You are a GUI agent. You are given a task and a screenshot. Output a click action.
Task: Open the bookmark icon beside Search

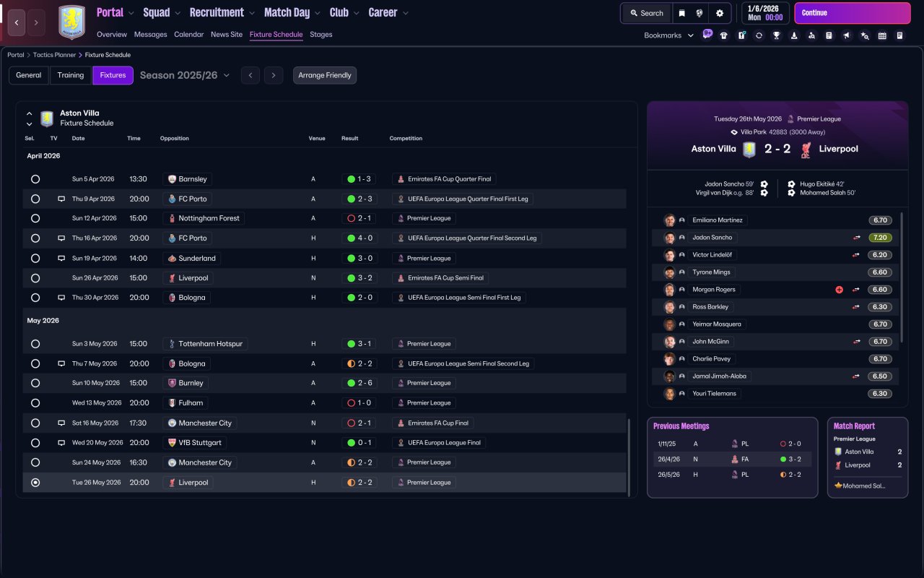[x=681, y=13]
